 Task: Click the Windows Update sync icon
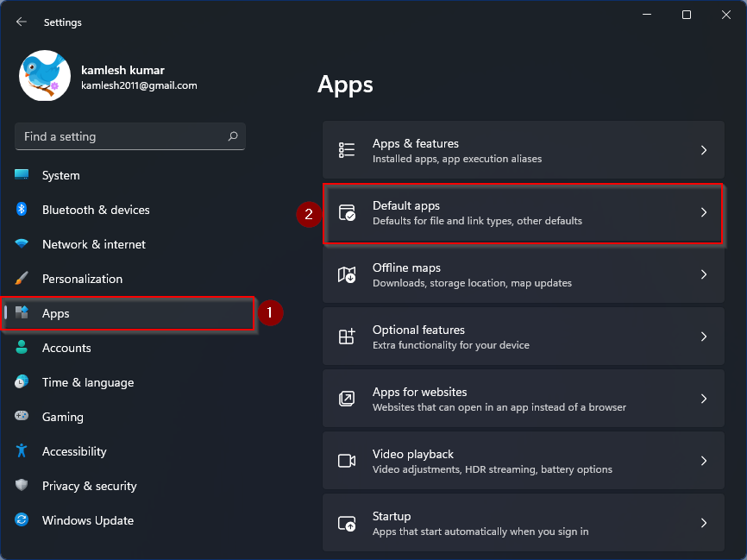pyautogui.click(x=22, y=520)
